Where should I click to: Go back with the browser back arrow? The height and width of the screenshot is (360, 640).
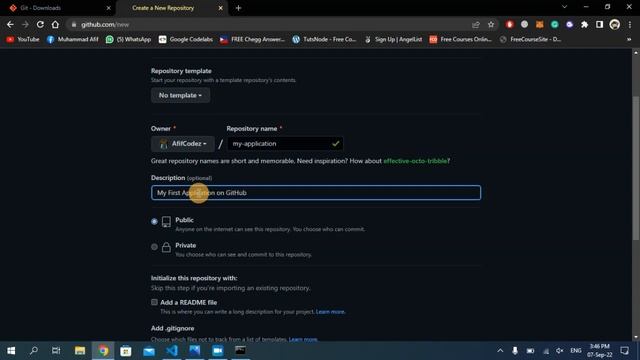tap(10, 24)
